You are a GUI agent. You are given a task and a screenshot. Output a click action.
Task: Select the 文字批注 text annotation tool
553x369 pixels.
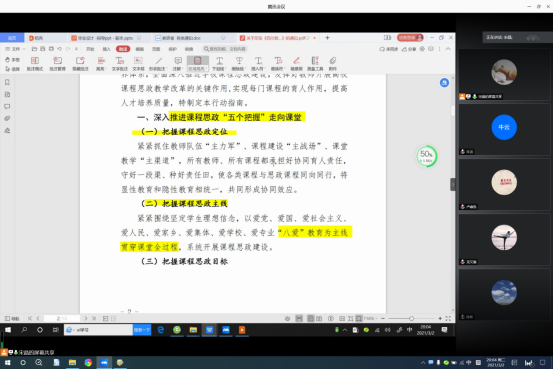pos(120,63)
